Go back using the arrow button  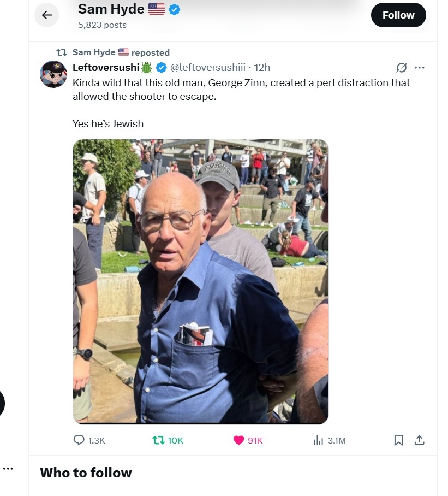(47, 15)
